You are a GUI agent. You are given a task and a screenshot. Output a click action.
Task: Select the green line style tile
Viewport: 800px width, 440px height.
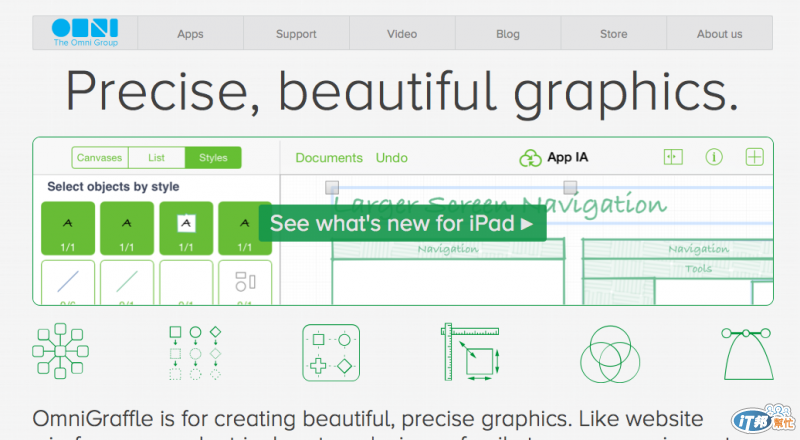127,282
